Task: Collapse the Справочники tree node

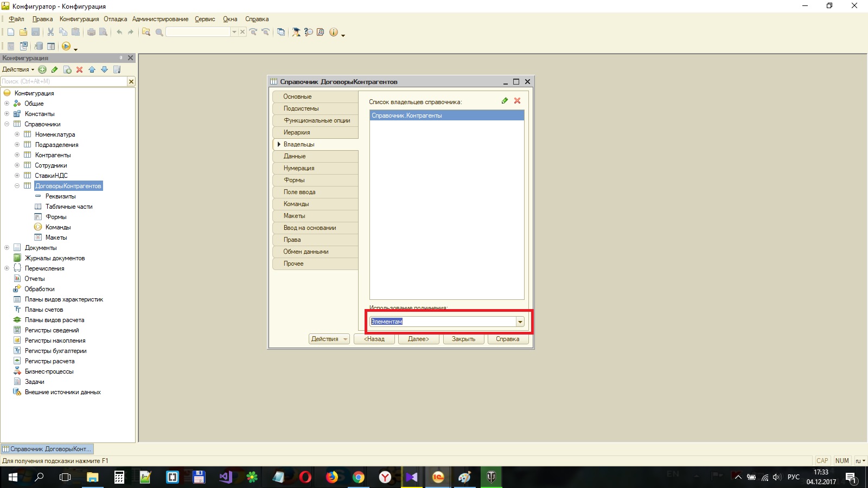Action: tap(7, 124)
